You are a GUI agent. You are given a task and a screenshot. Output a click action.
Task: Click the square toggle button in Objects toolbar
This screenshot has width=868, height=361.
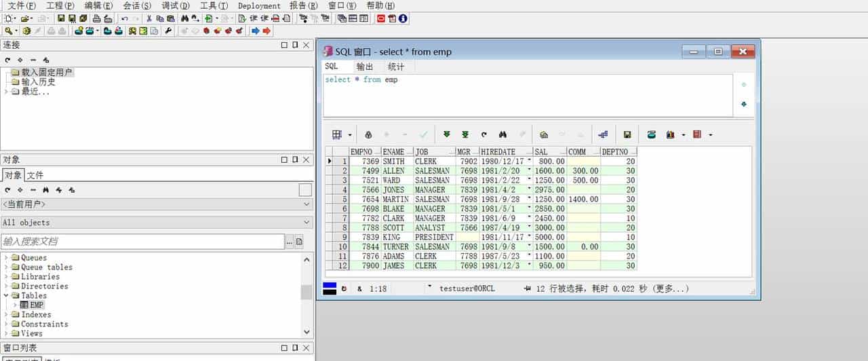pos(305,190)
